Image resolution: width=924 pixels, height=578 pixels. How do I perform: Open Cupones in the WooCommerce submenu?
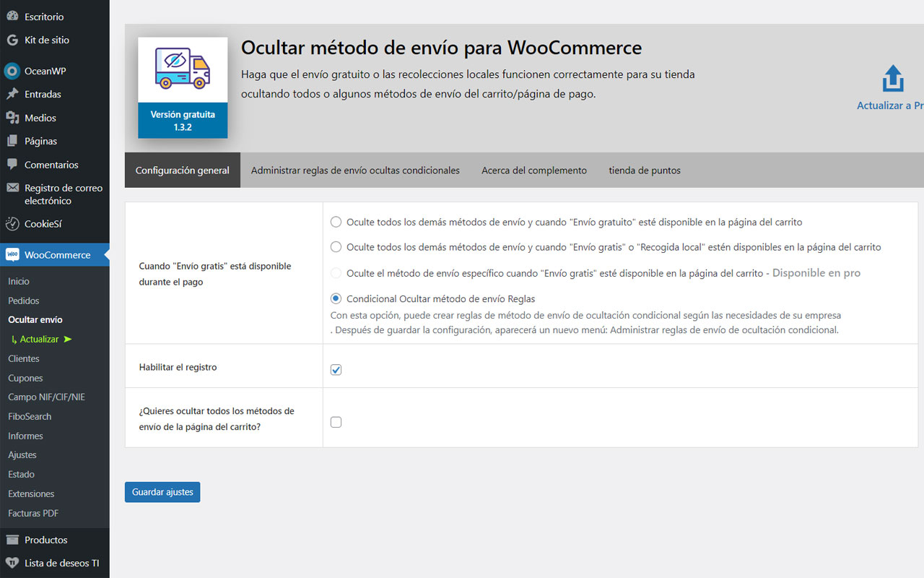pos(25,378)
